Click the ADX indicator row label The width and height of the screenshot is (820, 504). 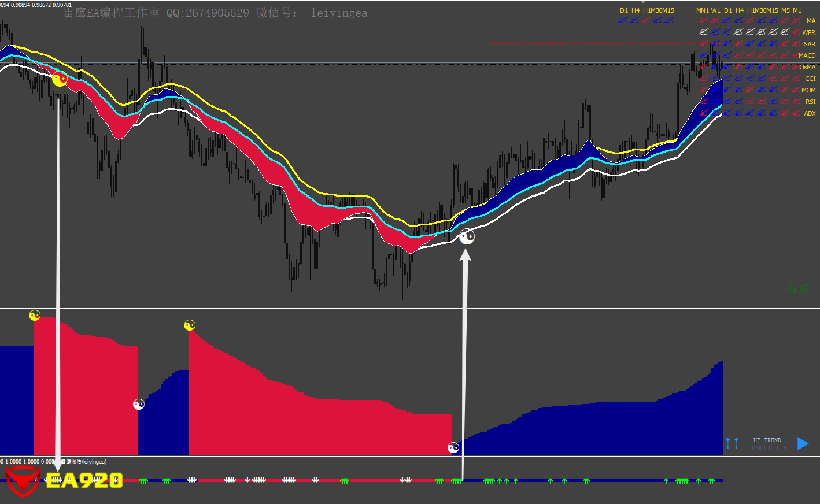pyautogui.click(x=810, y=113)
